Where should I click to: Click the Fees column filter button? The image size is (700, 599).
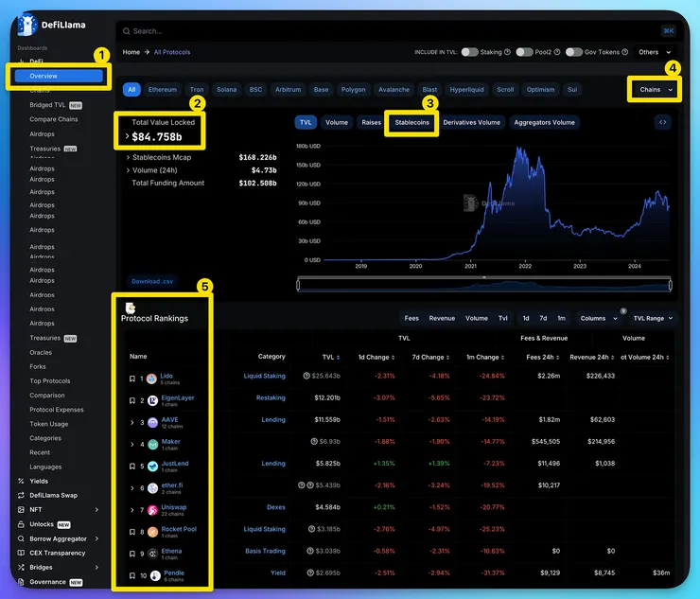tap(411, 319)
